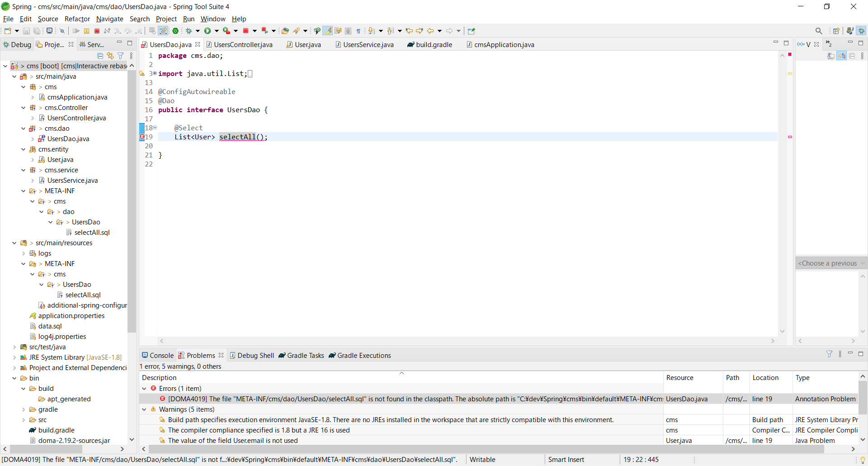Show the hidden views list (»2)
This screenshot has width=868, height=466.
pyautogui.click(x=829, y=43)
